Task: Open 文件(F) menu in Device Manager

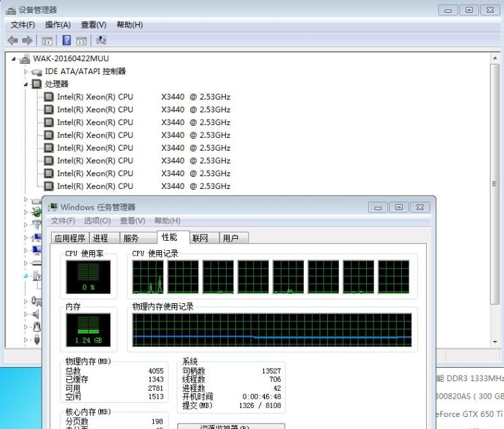Action: 22,25
